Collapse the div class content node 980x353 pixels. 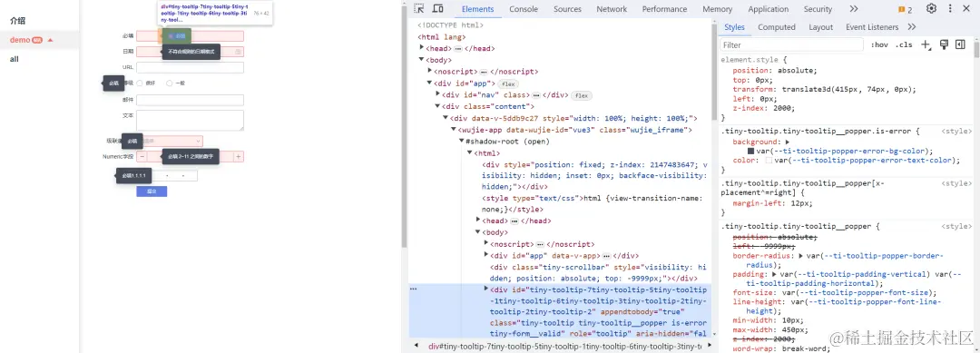(437, 106)
